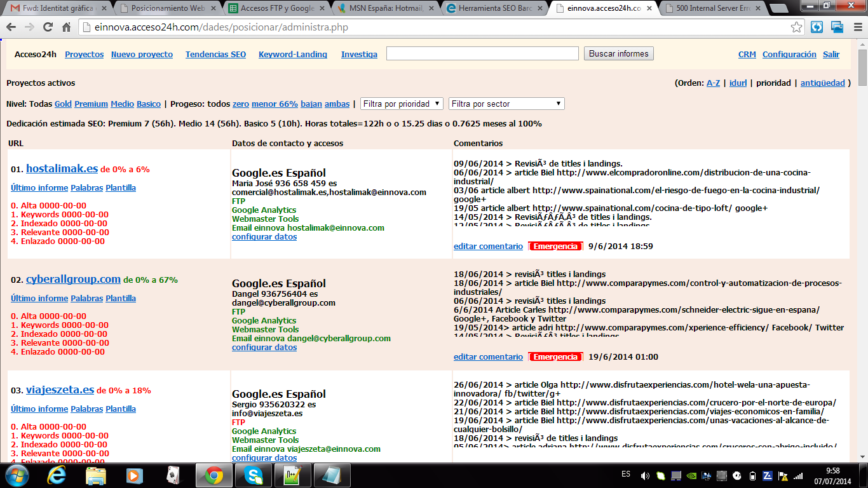The height and width of the screenshot is (488, 868).
Task: Filter level by Gold
Action: tap(63, 104)
